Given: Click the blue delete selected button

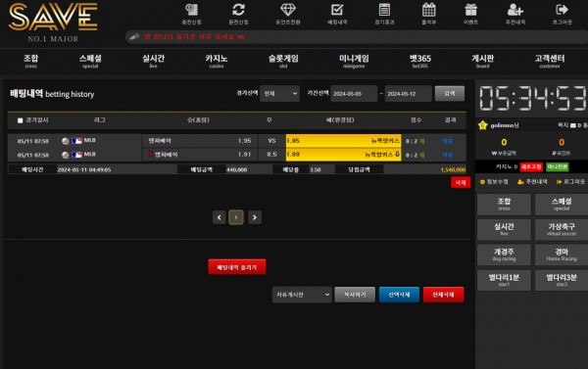Looking at the screenshot, I should 399,295.
